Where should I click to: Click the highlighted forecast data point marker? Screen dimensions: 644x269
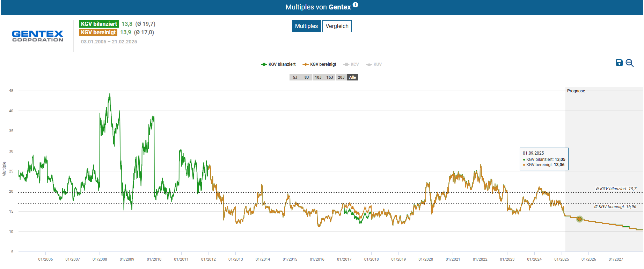click(x=579, y=219)
